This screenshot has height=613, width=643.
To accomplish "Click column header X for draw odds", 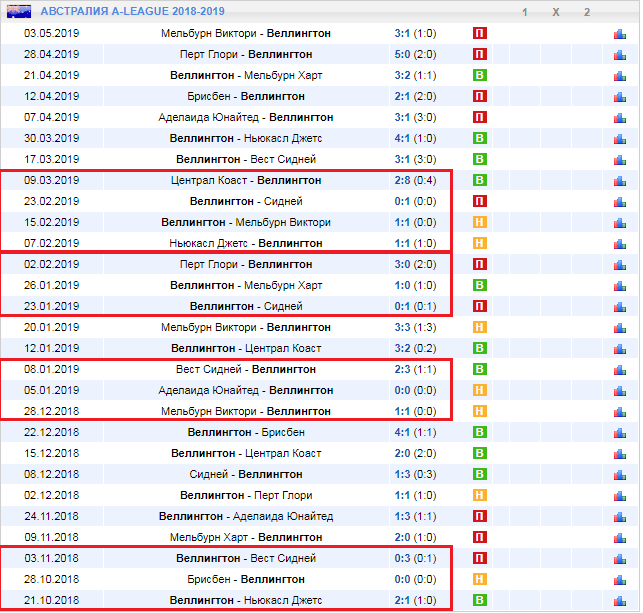I will point(556,12).
